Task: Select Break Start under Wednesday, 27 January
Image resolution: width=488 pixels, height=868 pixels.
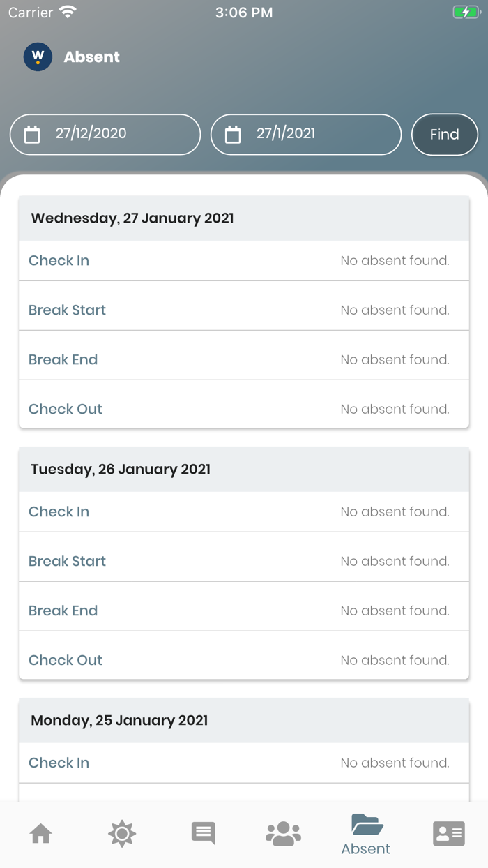Action: [x=68, y=310]
